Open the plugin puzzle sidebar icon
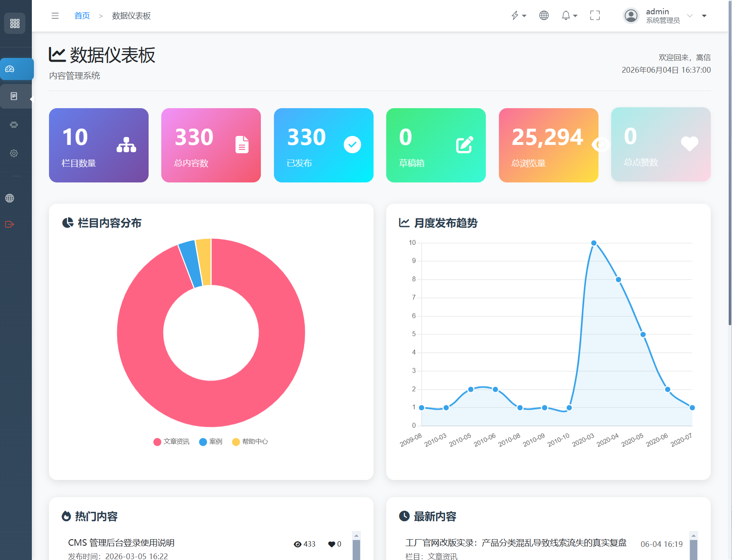This screenshot has width=732, height=560. pos(14,124)
